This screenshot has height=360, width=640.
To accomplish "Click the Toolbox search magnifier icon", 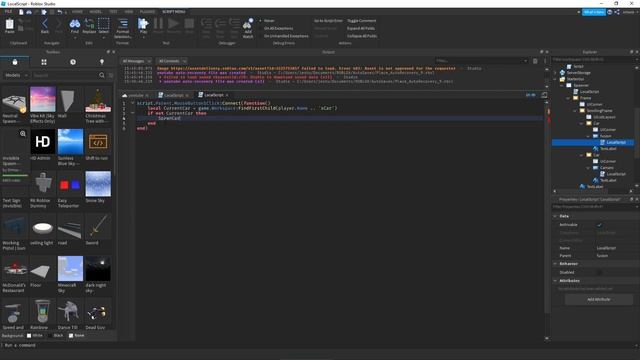I will click(102, 75).
